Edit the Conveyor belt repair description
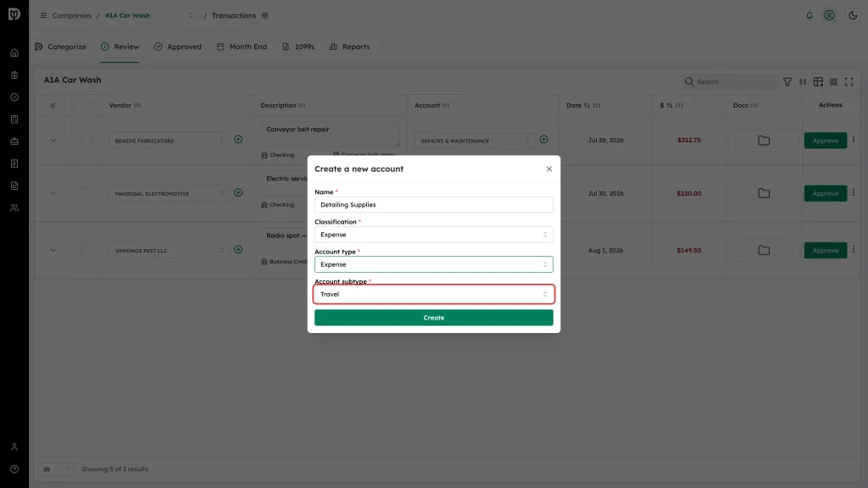 [330, 134]
